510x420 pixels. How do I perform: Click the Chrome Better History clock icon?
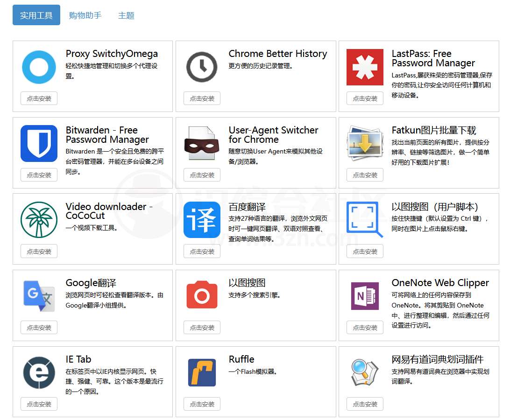(x=202, y=67)
